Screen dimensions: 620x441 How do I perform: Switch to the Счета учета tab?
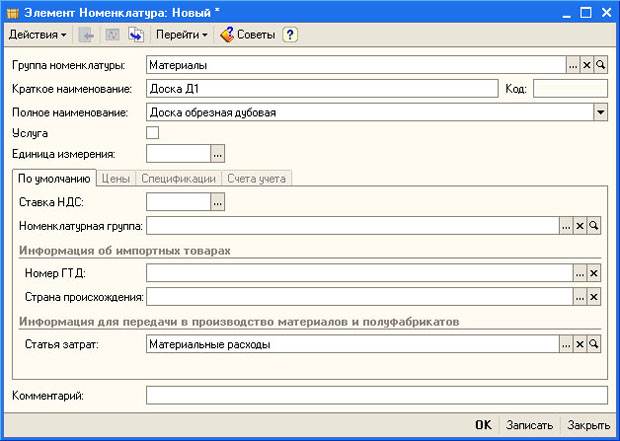(x=256, y=179)
